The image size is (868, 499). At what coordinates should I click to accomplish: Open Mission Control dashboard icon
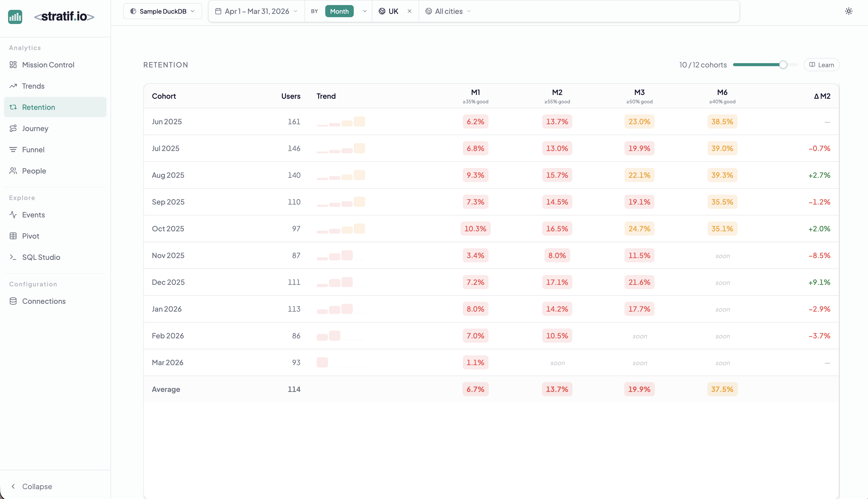click(13, 65)
